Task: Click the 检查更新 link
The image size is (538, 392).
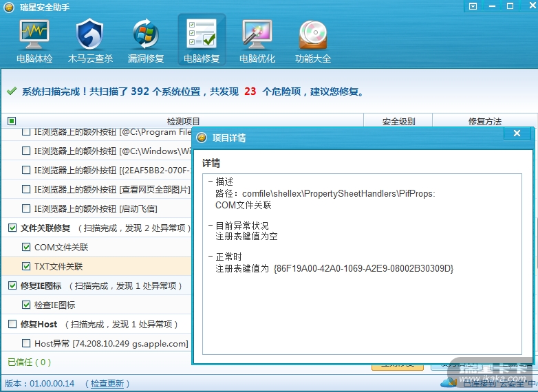Action: (x=107, y=384)
